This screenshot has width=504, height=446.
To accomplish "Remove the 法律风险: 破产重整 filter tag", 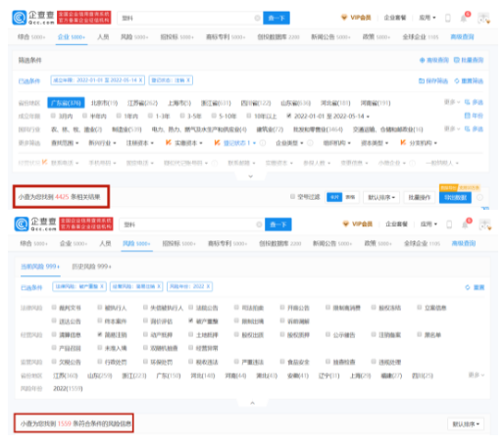I will [102, 286].
